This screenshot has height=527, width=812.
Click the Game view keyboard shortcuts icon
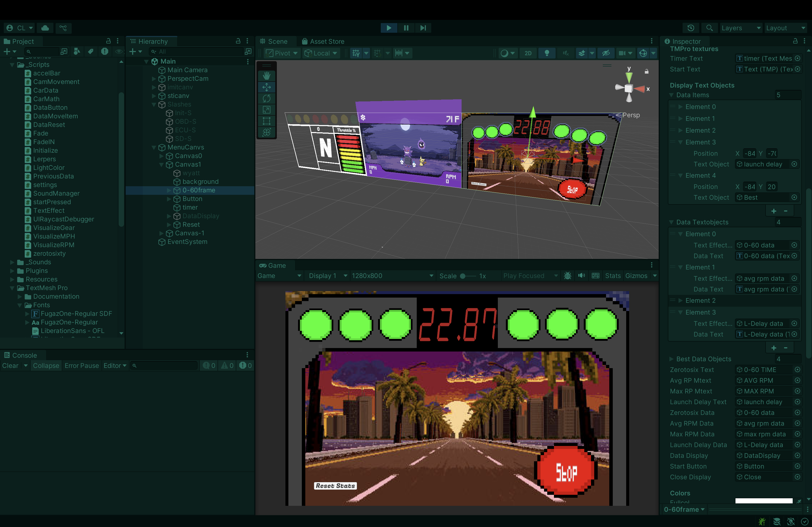[595, 276]
